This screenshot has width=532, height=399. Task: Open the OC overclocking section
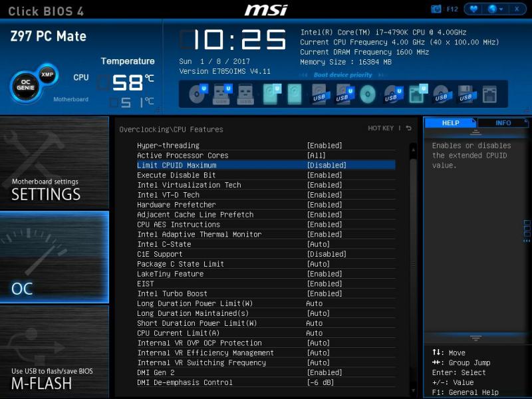(55, 257)
